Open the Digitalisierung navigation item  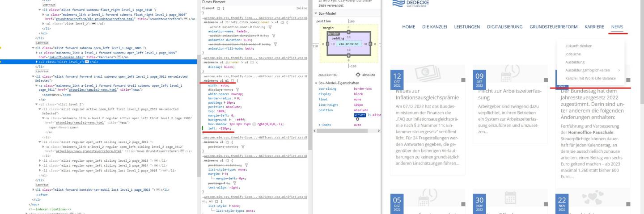coord(504,27)
